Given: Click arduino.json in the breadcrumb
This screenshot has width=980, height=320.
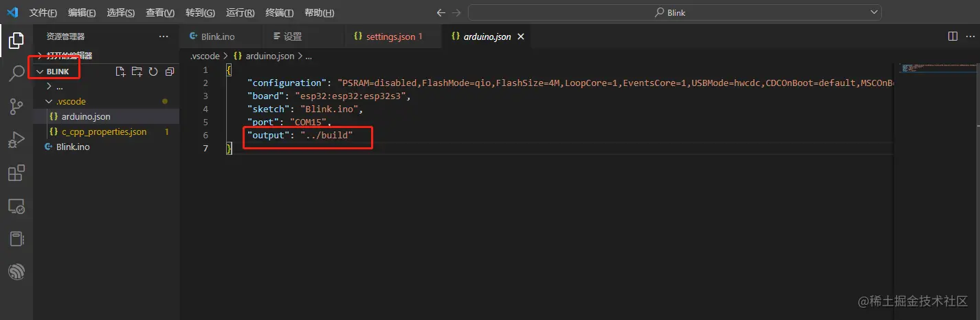Looking at the screenshot, I should pyautogui.click(x=269, y=56).
